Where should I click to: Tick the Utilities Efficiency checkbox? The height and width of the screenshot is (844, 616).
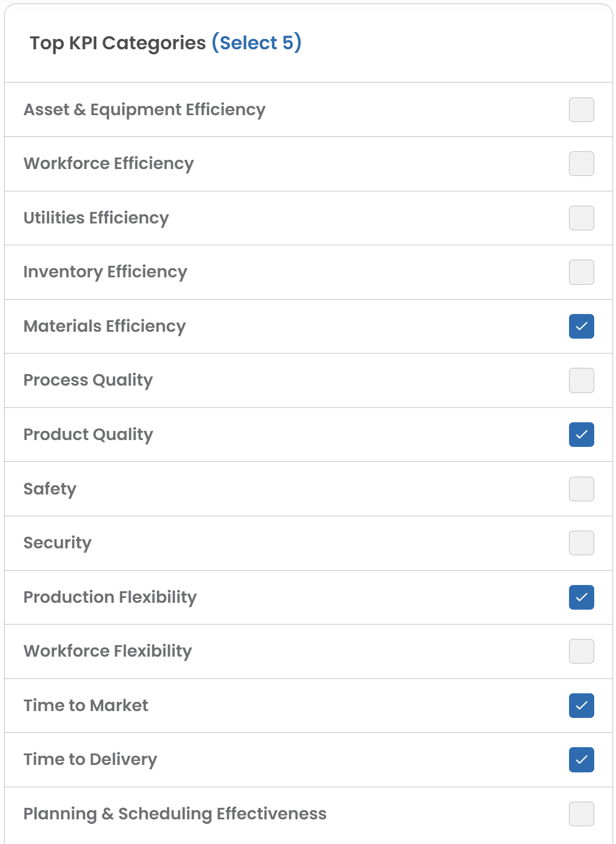click(581, 218)
